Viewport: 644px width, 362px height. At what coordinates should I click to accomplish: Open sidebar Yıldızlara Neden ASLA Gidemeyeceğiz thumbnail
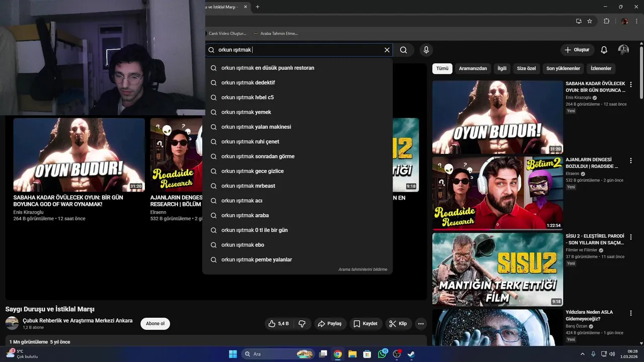click(x=498, y=327)
